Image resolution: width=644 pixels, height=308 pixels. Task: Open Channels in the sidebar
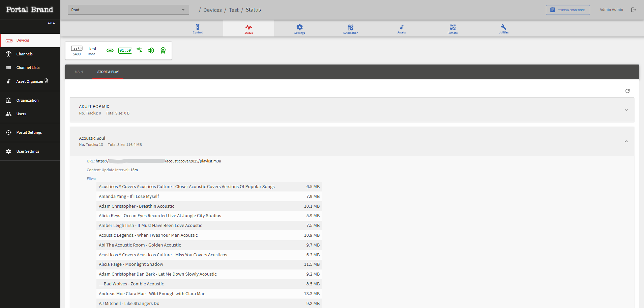30,54
